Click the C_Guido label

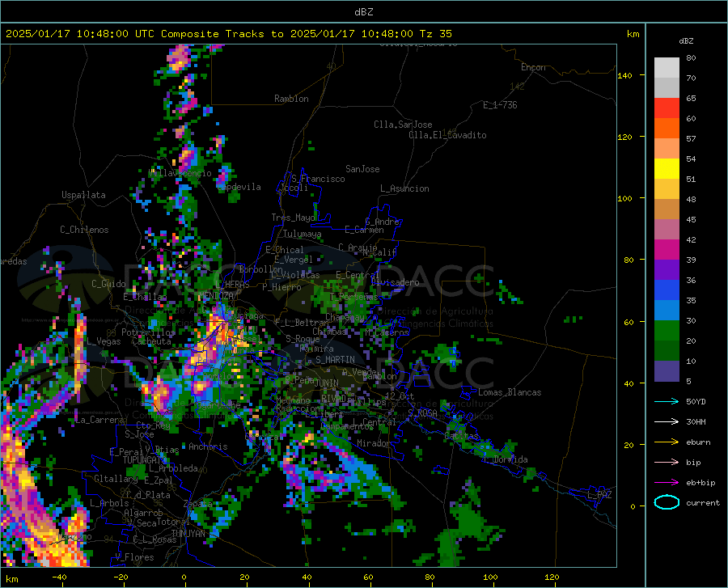point(108,284)
